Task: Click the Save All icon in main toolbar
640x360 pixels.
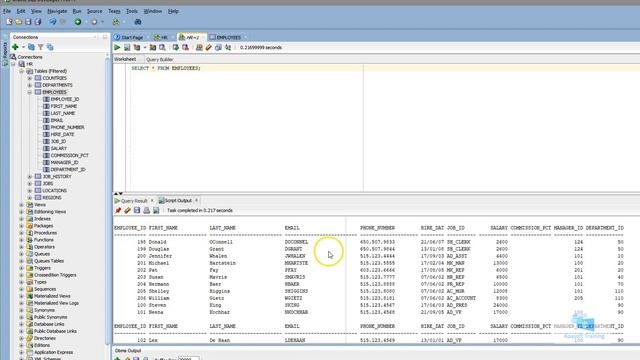Action: pyautogui.click(x=38, y=22)
